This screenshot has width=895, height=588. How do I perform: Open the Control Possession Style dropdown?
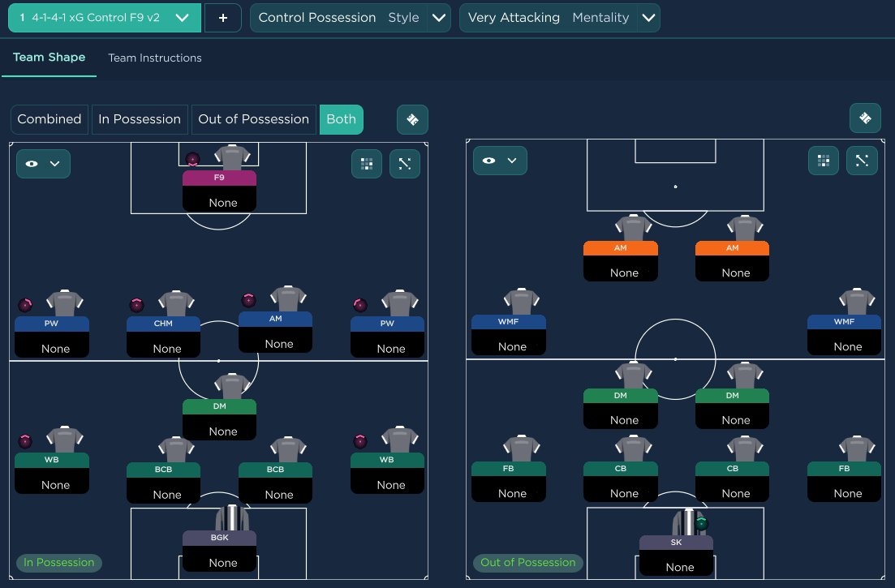(x=350, y=18)
